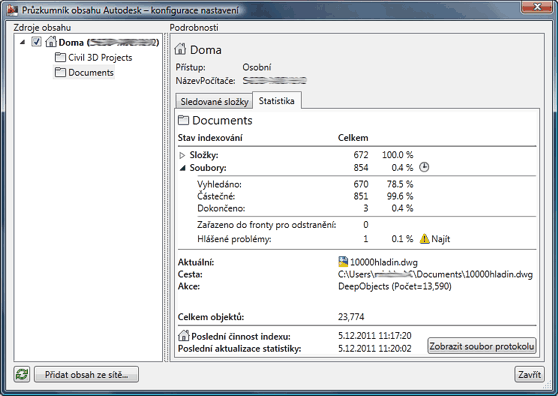Click the statistics update time 11:20:02
This screenshot has width=558, height=396.
[x=394, y=348]
